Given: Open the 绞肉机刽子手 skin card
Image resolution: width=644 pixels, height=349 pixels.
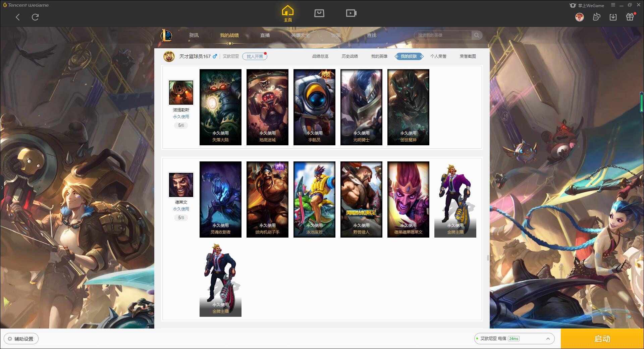Looking at the screenshot, I should click(267, 199).
